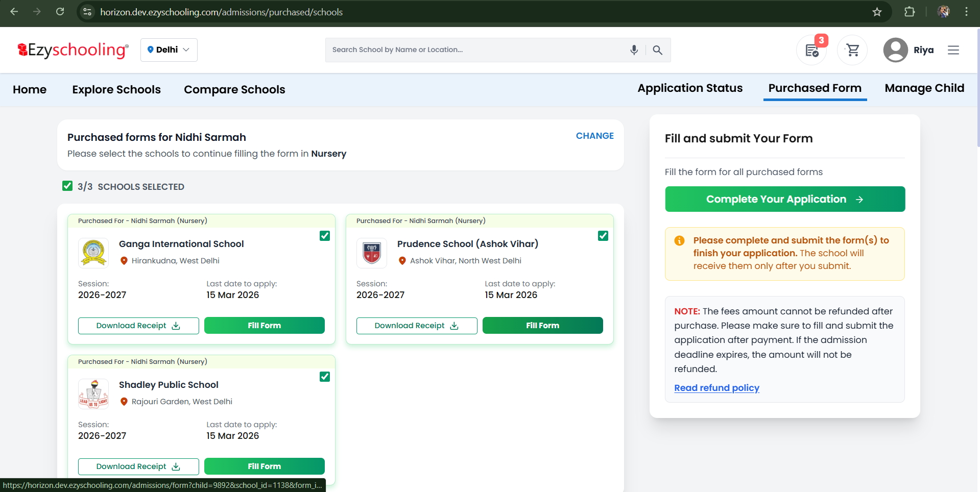This screenshot has width=980, height=492.
Task: Click the Ezyschooling logo
Action: coord(73,50)
